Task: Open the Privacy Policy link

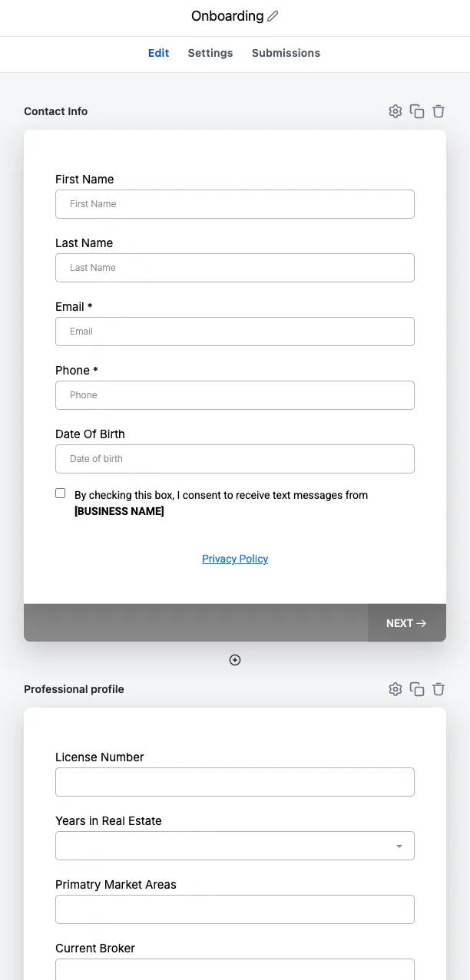Action: coord(235,559)
